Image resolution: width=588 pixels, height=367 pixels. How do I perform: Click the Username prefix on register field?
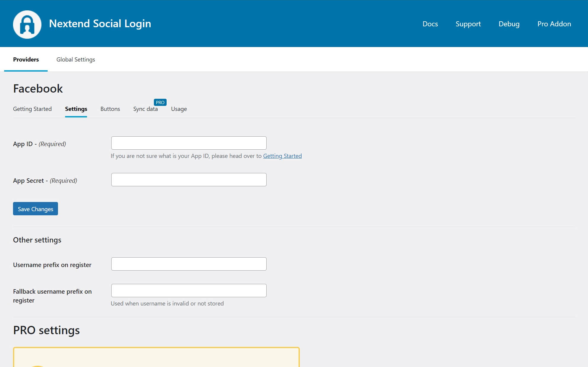pos(189,263)
